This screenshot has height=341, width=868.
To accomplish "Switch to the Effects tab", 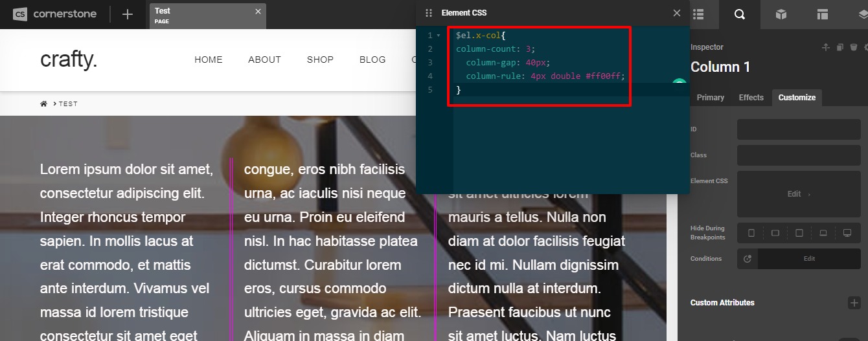I will click(751, 98).
